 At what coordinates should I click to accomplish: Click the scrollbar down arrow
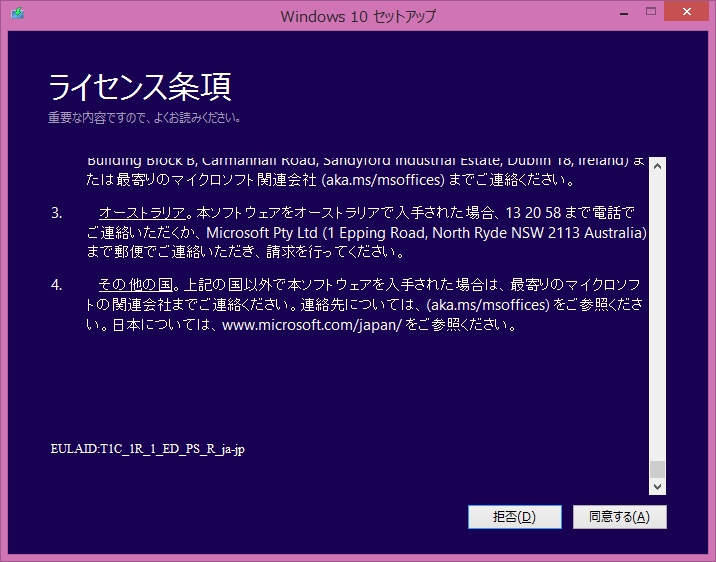tap(658, 487)
